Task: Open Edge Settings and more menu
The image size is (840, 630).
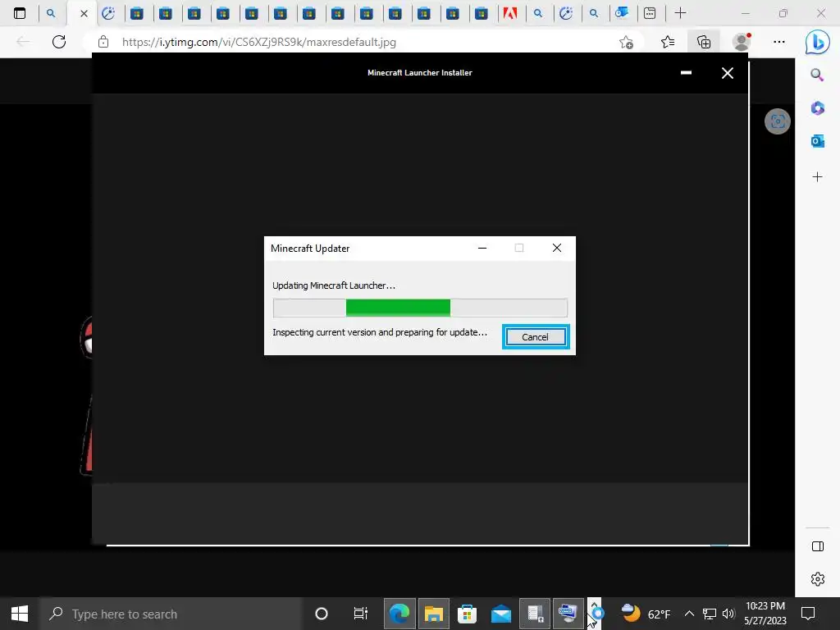Action: coord(779,42)
